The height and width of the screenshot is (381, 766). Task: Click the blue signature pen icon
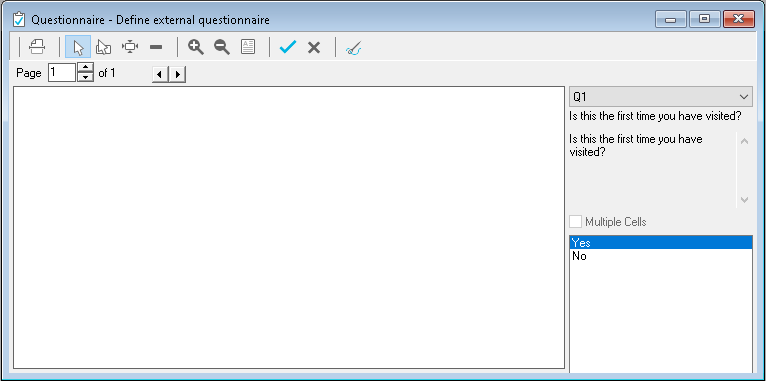(x=353, y=48)
